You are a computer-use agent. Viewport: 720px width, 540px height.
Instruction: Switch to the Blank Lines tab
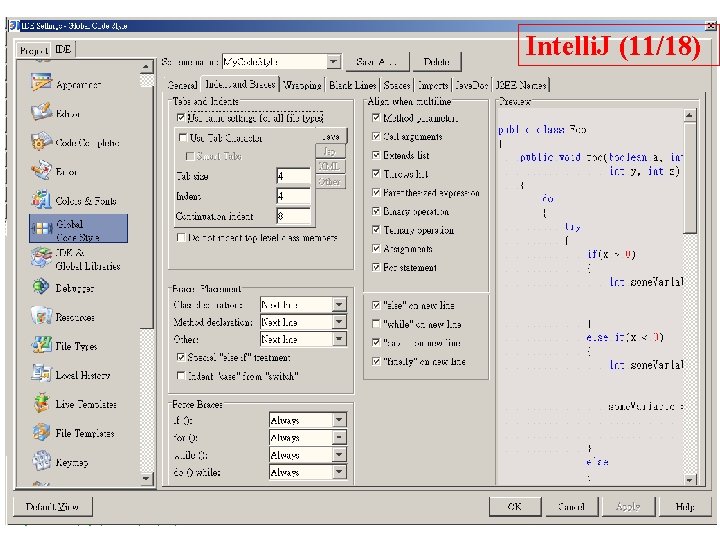click(x=353, y=85)
